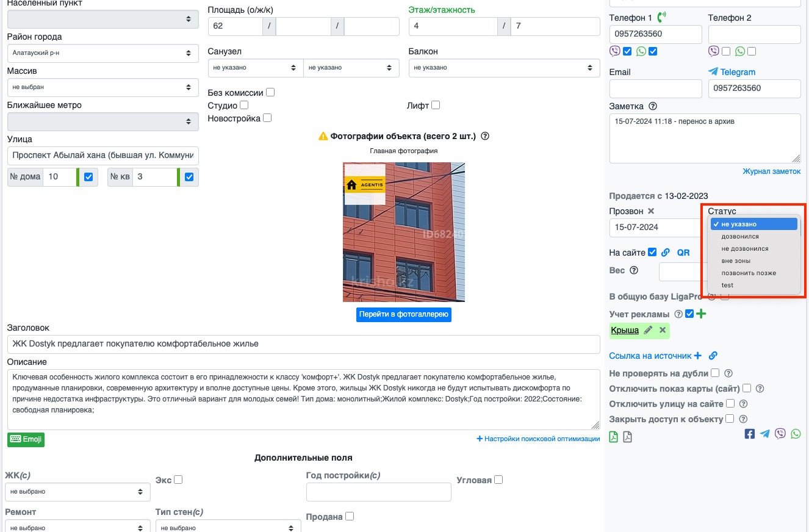Add advertising record with green plus
The height and width of the screenshot is (532, 809).
coord(701,314)
